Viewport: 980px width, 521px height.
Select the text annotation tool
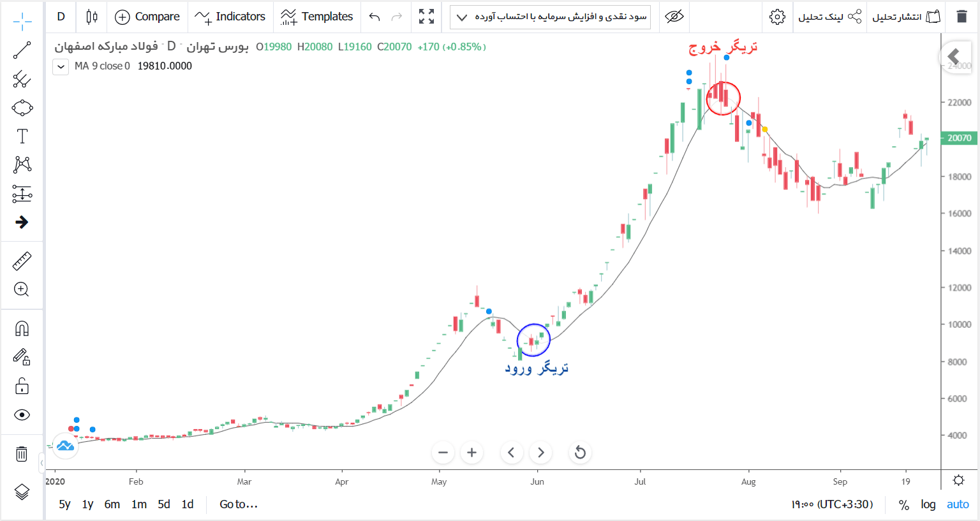22,136
